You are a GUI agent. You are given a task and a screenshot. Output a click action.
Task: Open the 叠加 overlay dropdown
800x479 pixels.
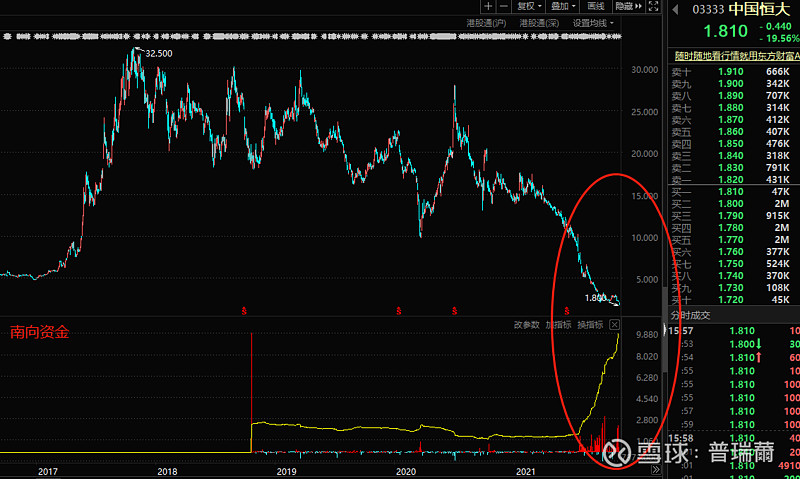[x=562, y=6]
